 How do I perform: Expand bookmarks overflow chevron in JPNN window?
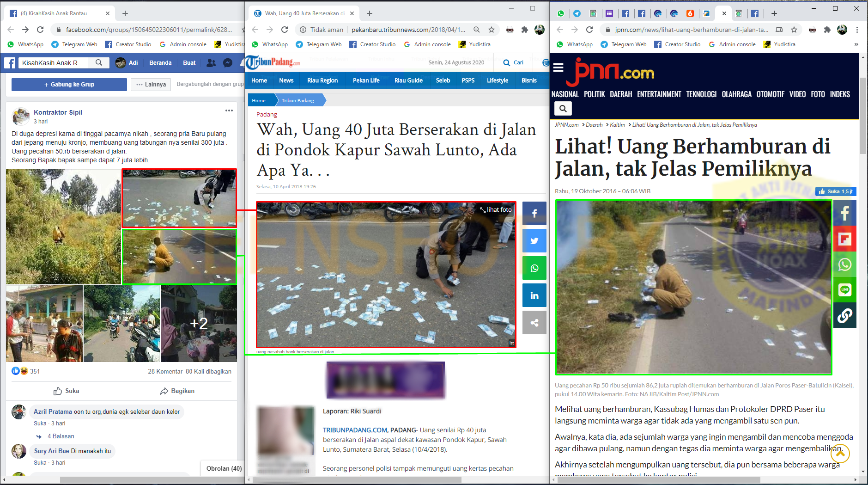coord(856,44)
